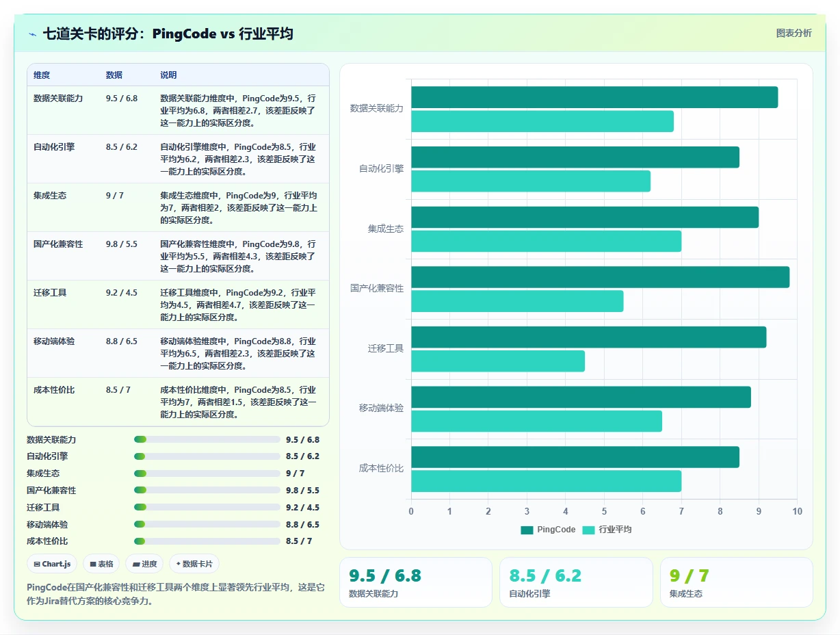Click the 维度 column header
This screenshot has width=840, height=635.
pos(42,75)
